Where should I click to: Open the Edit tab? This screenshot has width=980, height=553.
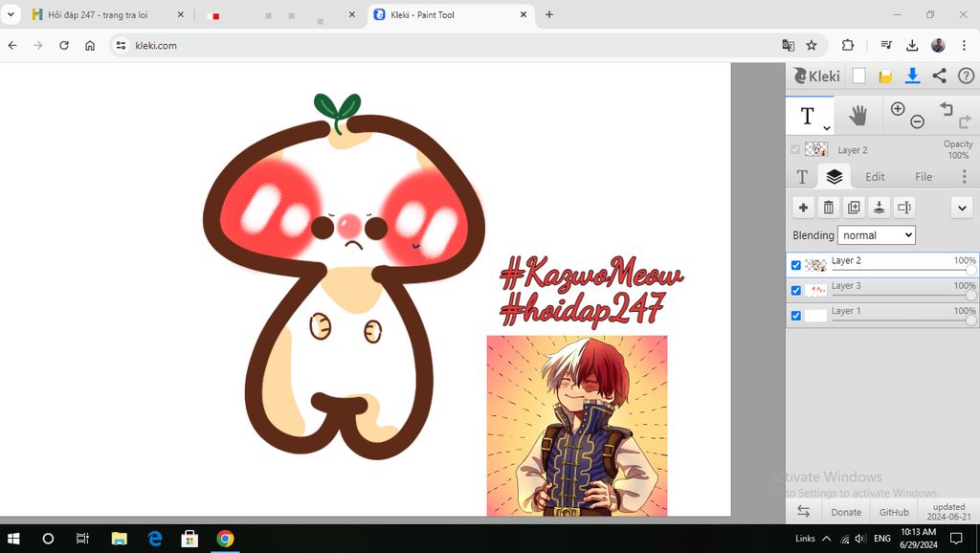875,177
